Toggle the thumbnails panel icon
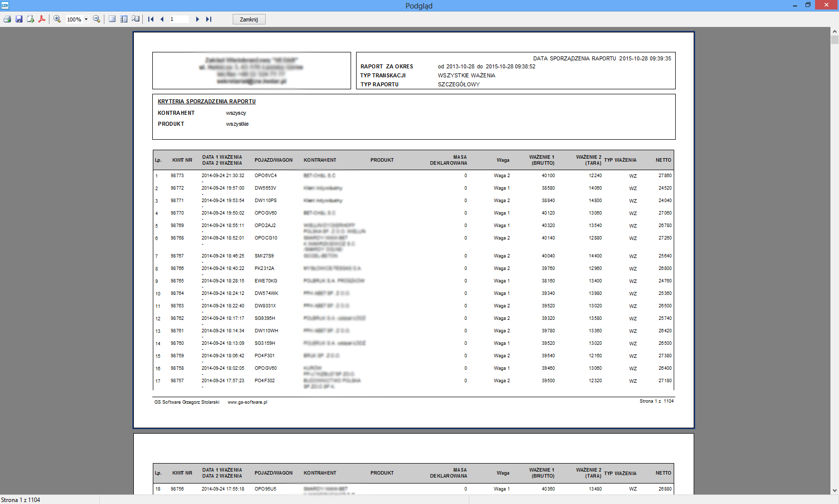This screenshot has width=839, height=504. pyautogui.click(x=124, y=19)
